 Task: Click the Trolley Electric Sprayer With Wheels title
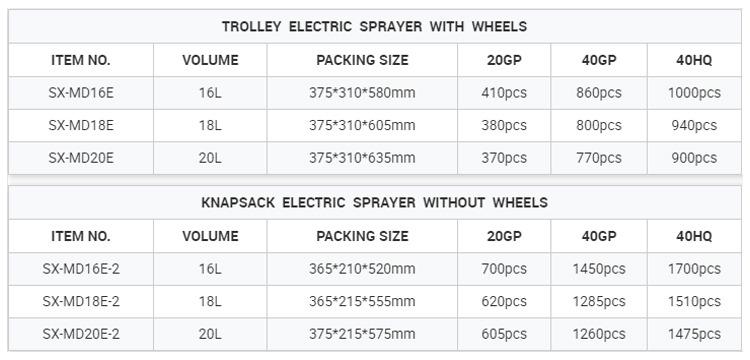click(374, 26)
